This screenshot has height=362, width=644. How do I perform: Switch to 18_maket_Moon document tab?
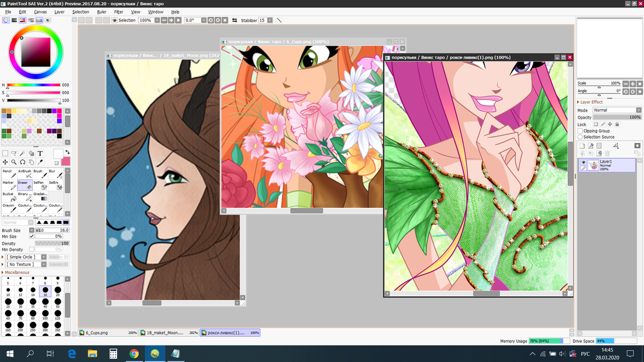(169, 333)
